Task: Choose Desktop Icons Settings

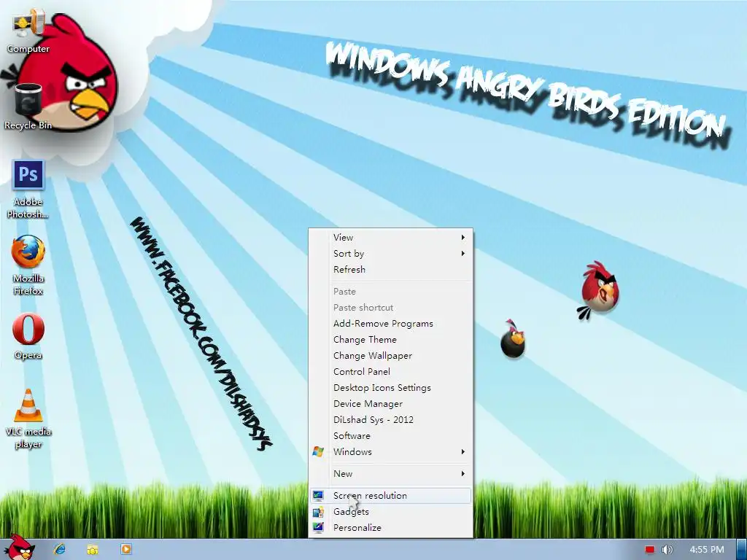Action: (x=391, y=388)
